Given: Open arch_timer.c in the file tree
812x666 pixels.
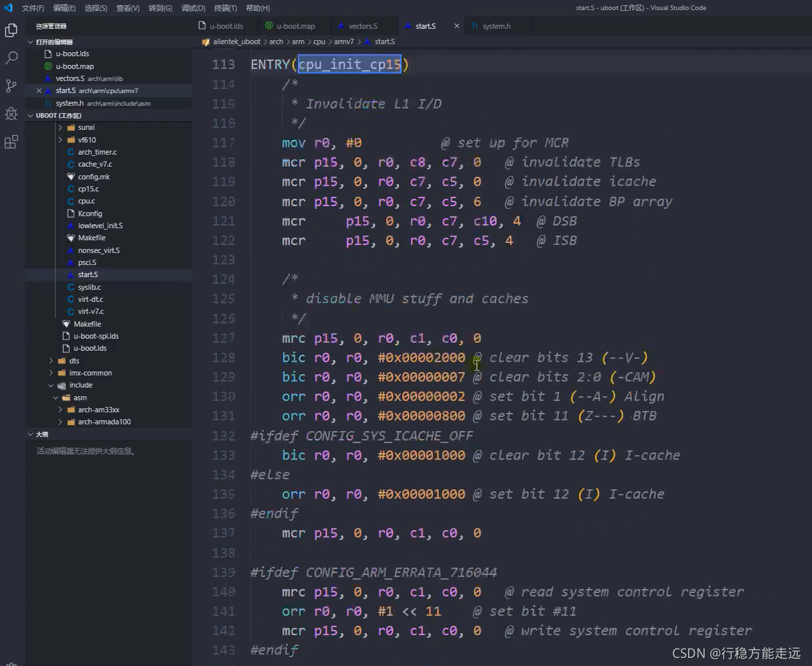Looking at the screenshot, I should [x=97, y=152].
